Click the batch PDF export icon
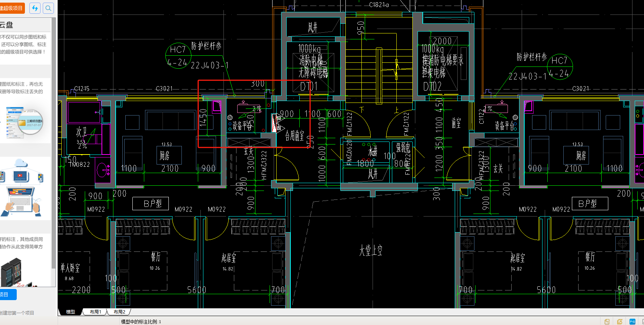644x325 pixels. pos(620,322)
